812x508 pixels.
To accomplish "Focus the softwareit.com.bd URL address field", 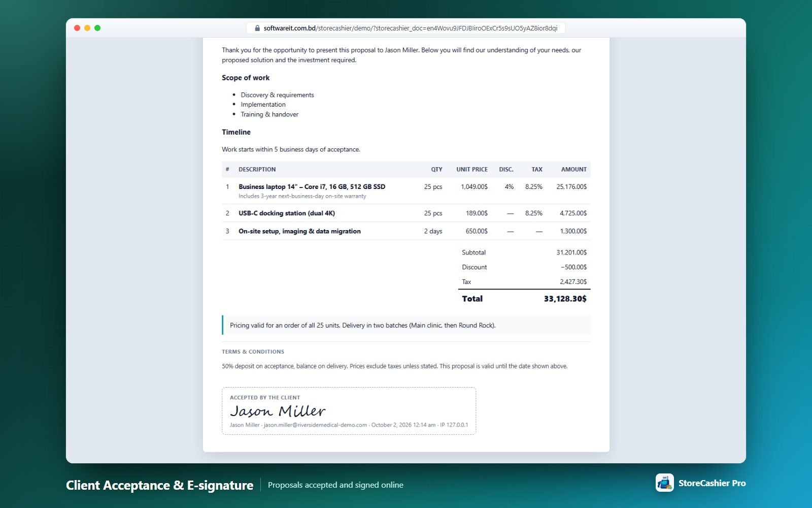I will click(x=406, y=28).
